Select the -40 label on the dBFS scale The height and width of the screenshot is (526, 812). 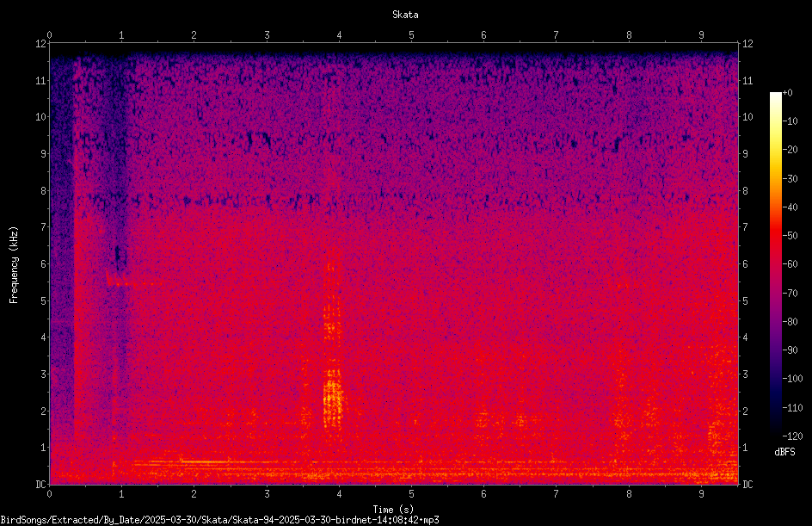pos(790,207)
